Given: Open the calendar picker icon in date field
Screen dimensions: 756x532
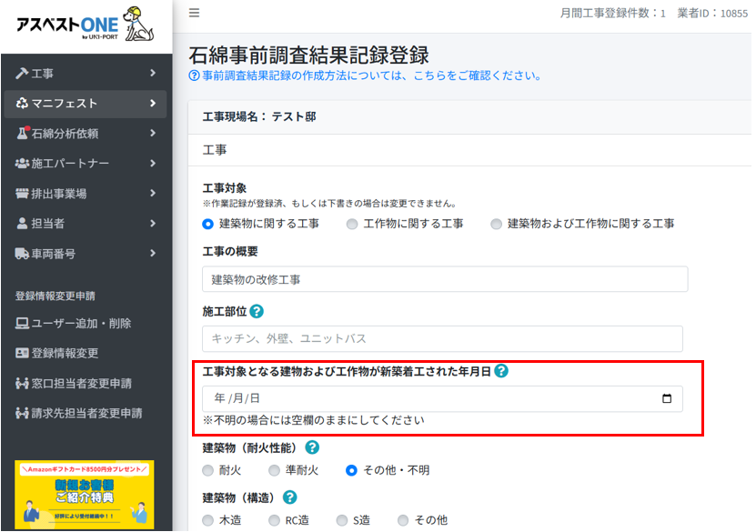Looking at the screenshot, I should pos(667,398).
